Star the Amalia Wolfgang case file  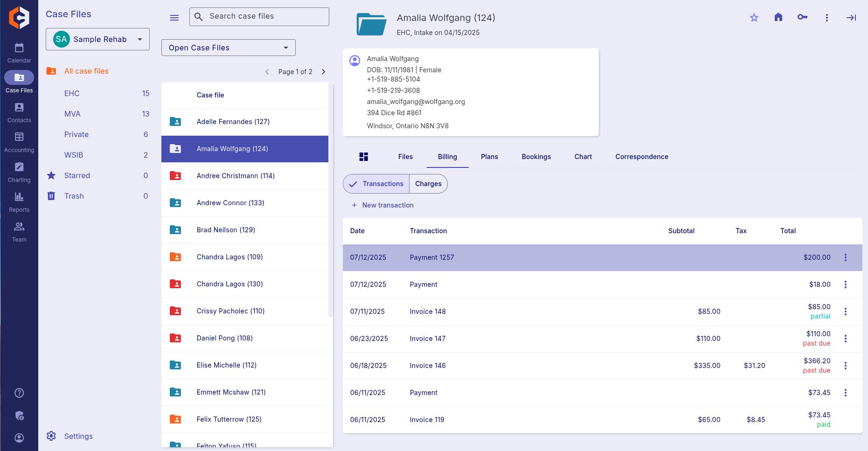coord(754,18)
